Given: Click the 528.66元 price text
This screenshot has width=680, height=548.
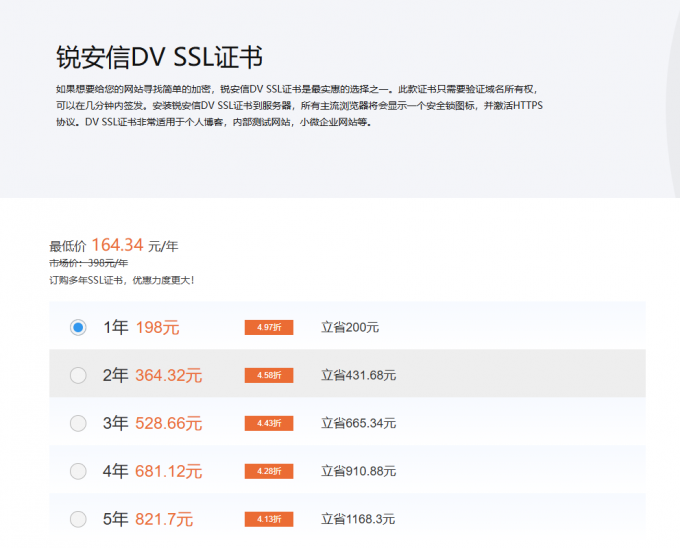Looking at the screenshot, I should point(169,423).
